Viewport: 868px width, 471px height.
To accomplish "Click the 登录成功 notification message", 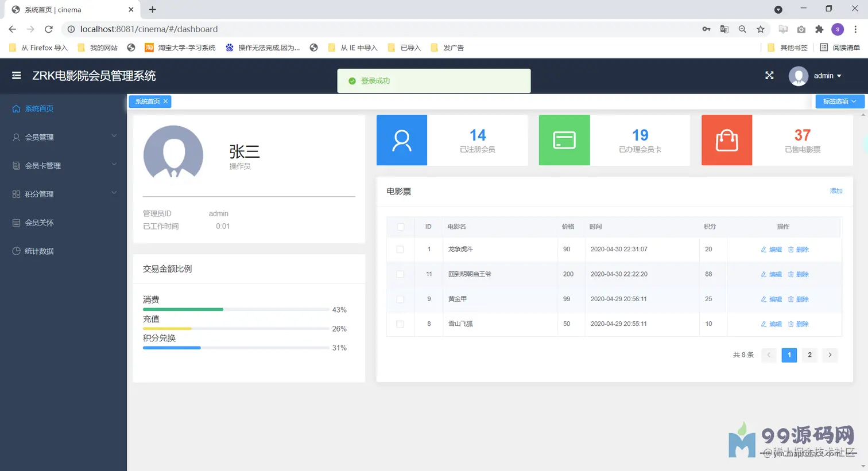I will [434, 81].
